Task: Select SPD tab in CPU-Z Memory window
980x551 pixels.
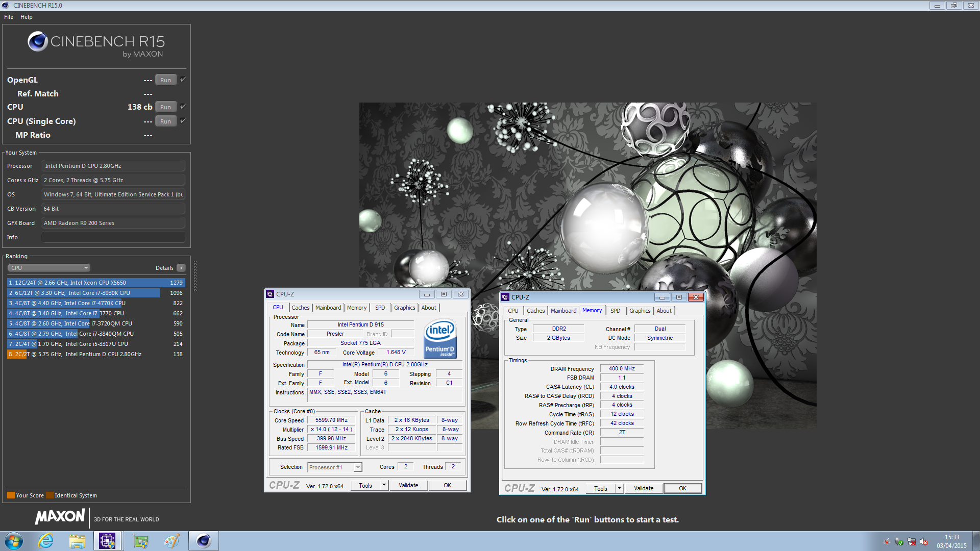Action: pyautogui.click(x=616, y=311)
